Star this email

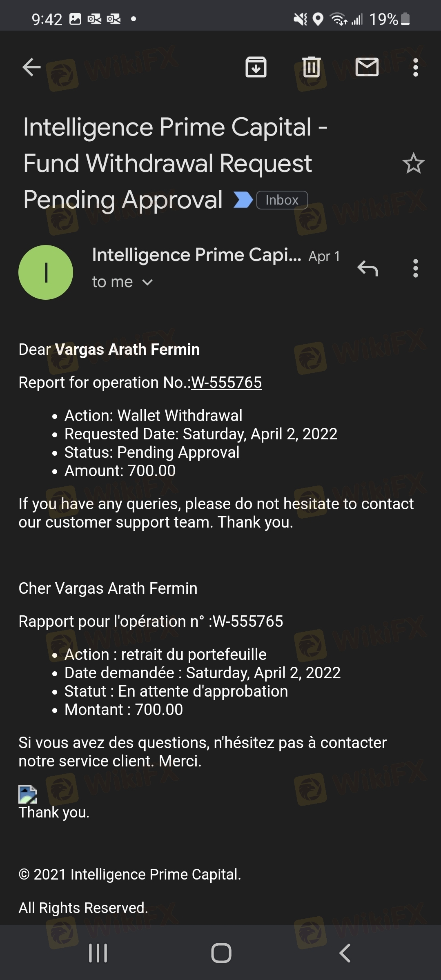[413, 163]
